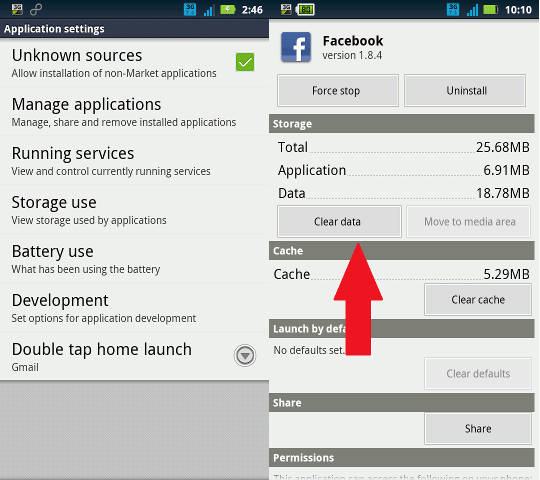
Task: Tap the 10:10 clock
Action: (518, 10)
